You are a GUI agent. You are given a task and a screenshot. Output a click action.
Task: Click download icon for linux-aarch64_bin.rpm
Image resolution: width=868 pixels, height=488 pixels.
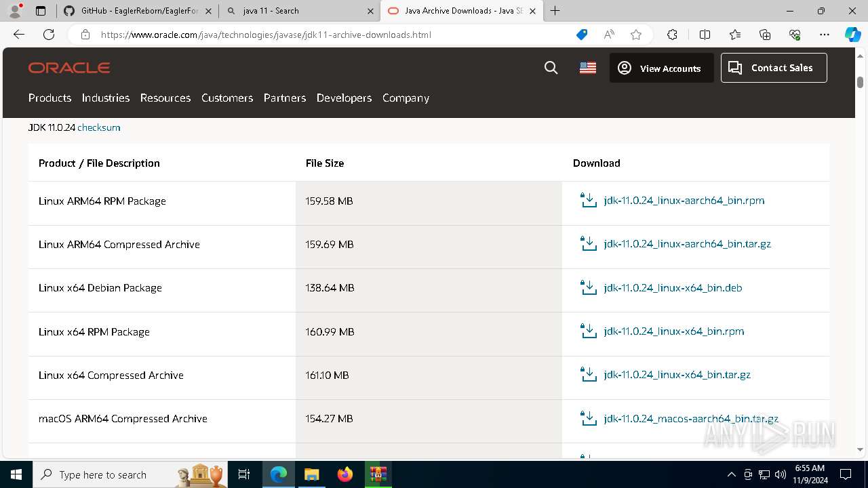(x=588, y=201)
